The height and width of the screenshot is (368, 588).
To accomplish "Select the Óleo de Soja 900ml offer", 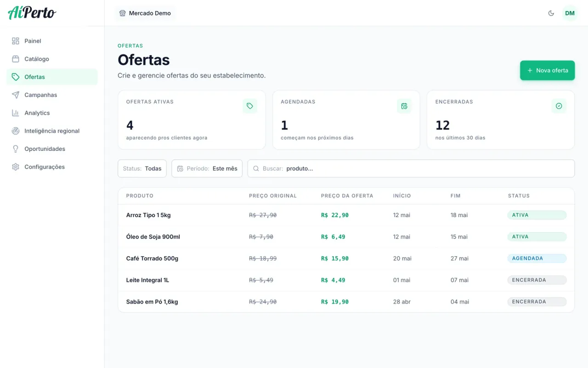I will click(x=346, y=237).
